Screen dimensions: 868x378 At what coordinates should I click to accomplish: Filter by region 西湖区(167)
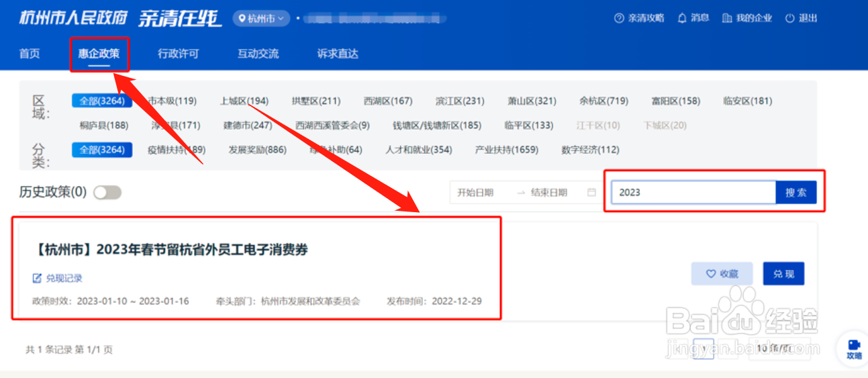tap(388, 101)
